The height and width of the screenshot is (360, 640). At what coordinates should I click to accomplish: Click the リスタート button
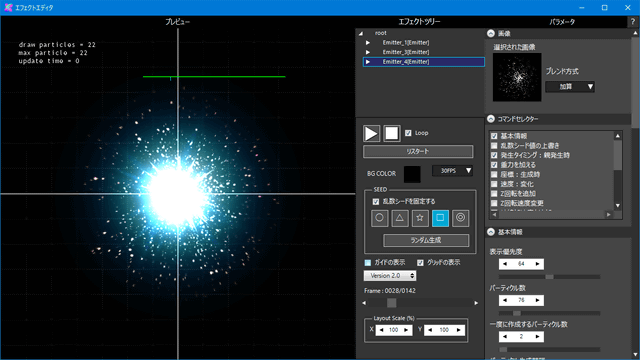pyautogui.click(x=418, y=151)
